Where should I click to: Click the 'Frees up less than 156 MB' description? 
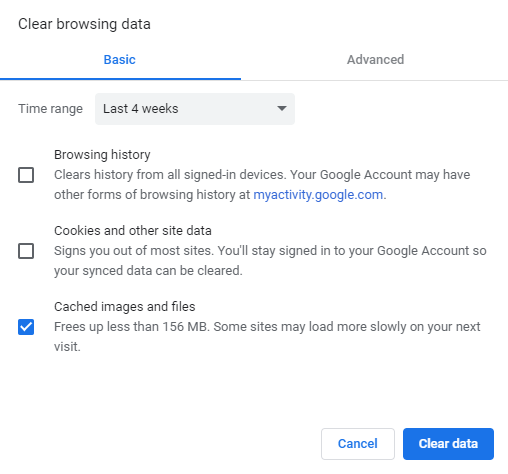click(x=267, y=337)
